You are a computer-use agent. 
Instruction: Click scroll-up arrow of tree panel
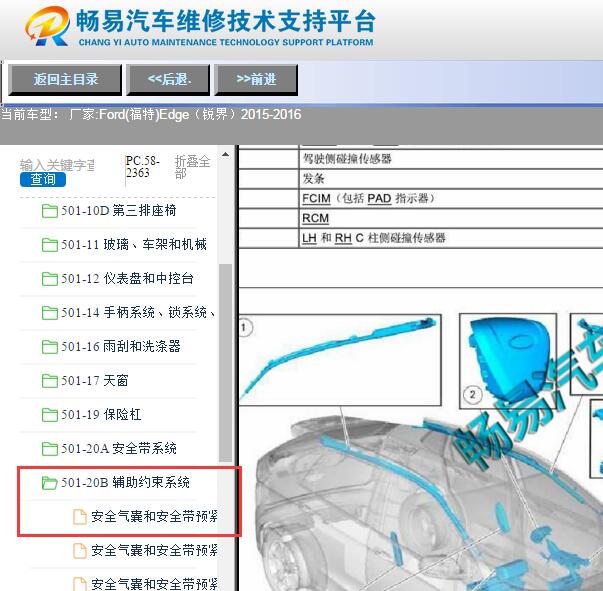[225, 155]
